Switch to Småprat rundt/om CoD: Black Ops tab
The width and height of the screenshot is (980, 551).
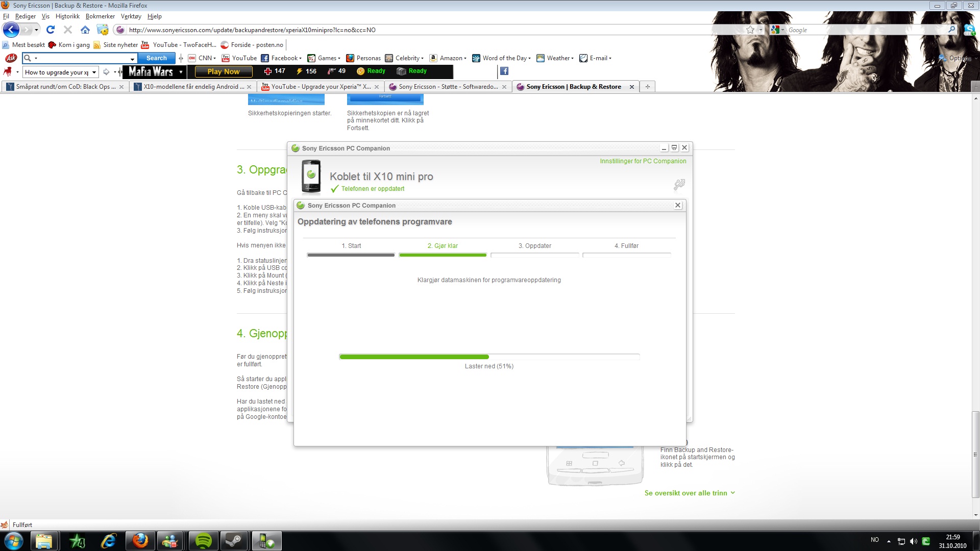coord(65,87)
